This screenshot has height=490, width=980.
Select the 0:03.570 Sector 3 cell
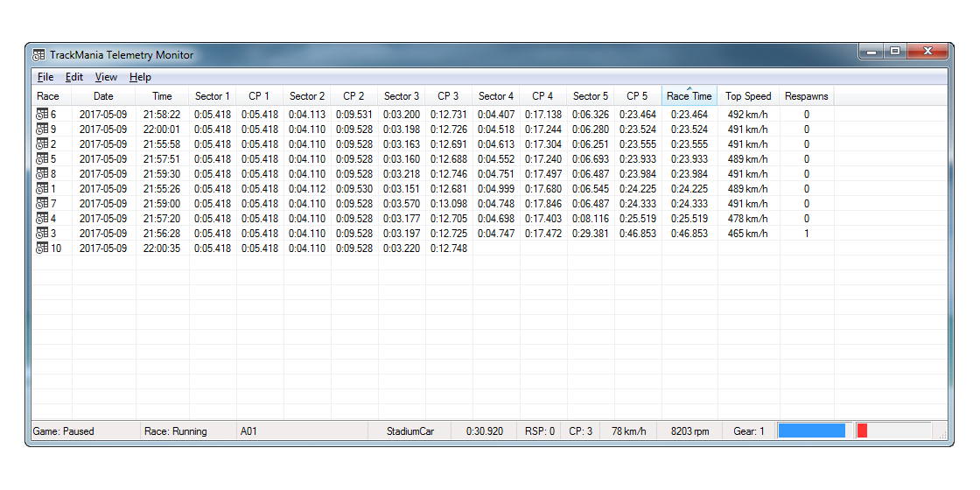click(402, 204)
